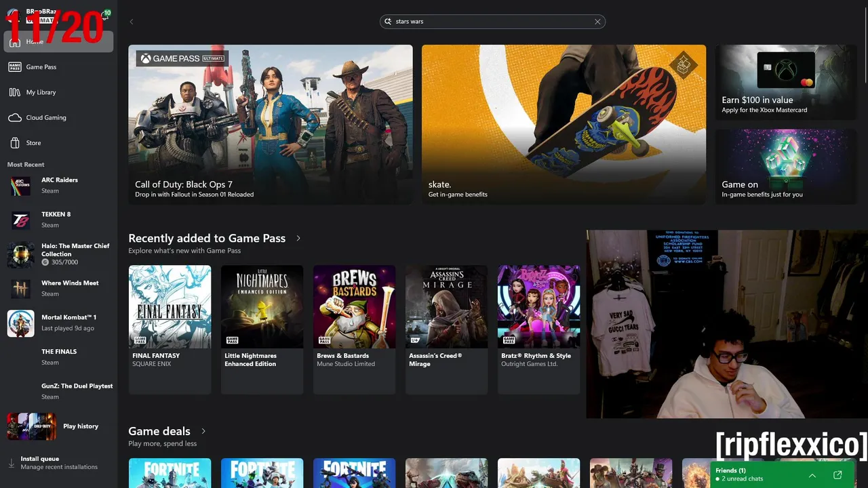Screen dimensions: 868x488
Task: Click in the stars wars search field
Action: (x=492, y=22)
